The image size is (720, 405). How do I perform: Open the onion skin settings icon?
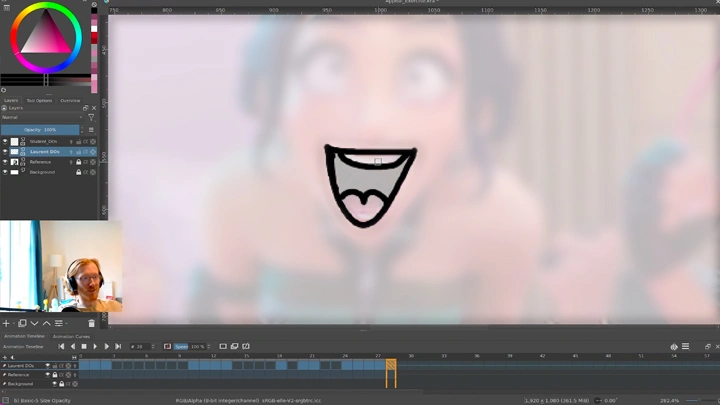pos(674,346)
